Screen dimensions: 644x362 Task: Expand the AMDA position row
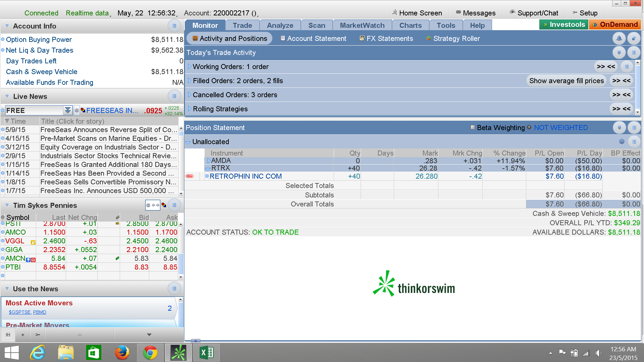(x=209, y=161)
